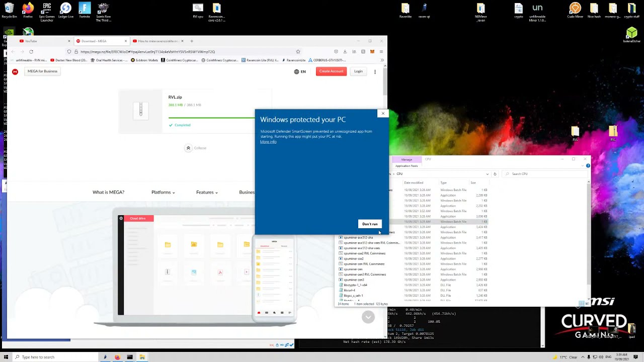
Task: Open the unMineable Miner desktop icon
Action: point(537,13)
